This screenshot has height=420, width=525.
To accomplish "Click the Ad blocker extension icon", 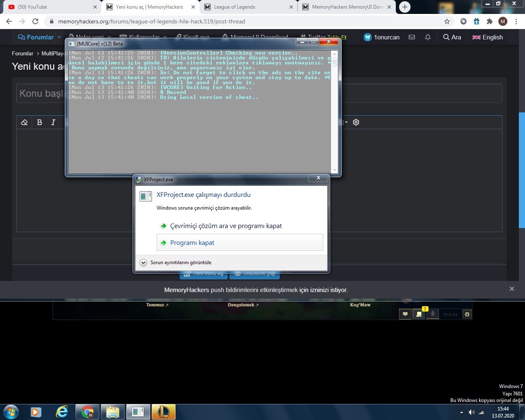I will [463, 21].
